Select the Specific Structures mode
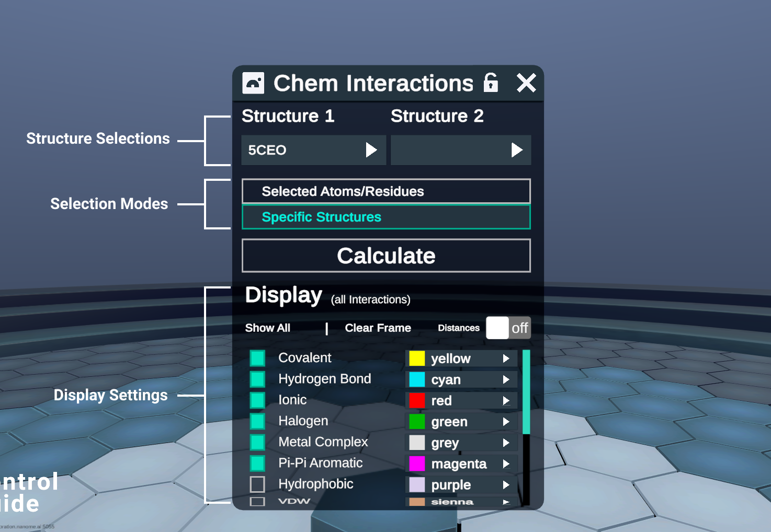Screen dimensions: 771x532 pyautogui.click(x=385, y=216)
